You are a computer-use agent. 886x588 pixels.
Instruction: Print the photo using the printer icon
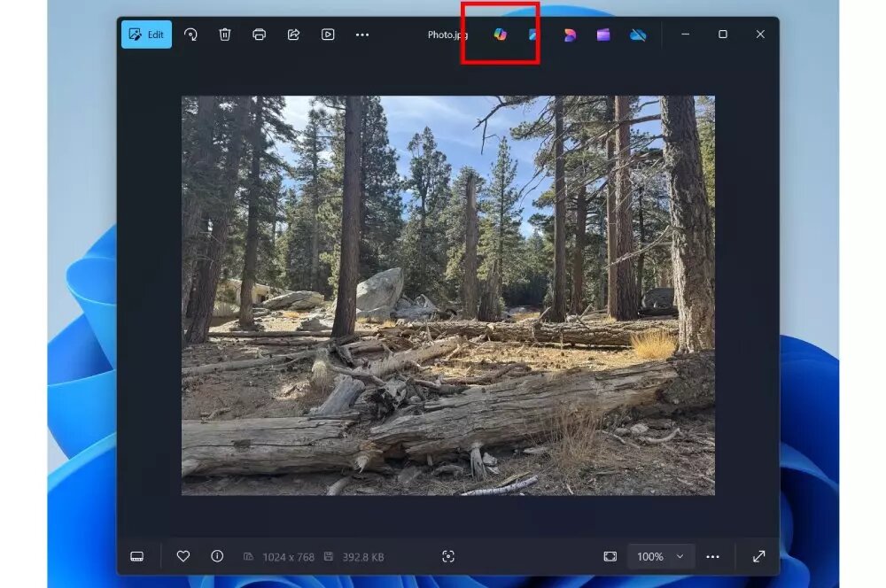click(260, 35)
